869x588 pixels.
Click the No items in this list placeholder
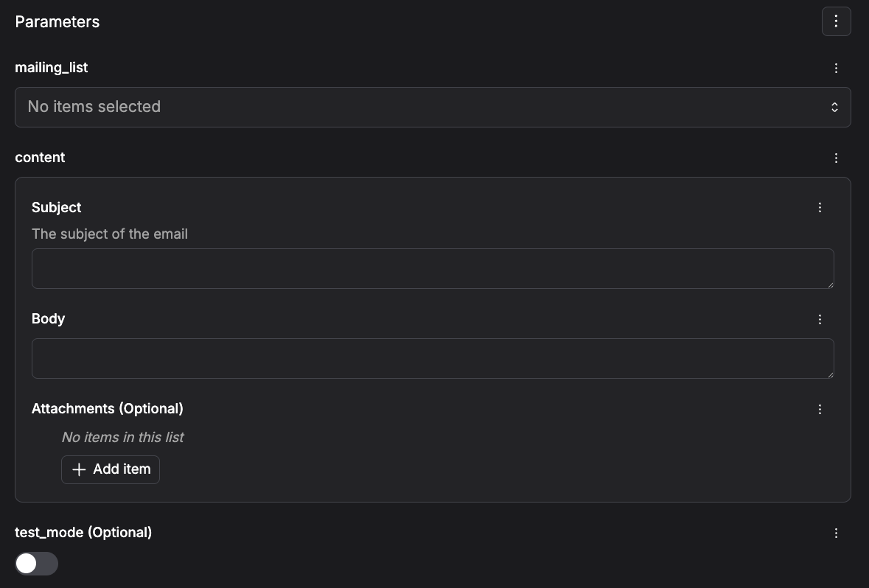[x=122, y=437]
